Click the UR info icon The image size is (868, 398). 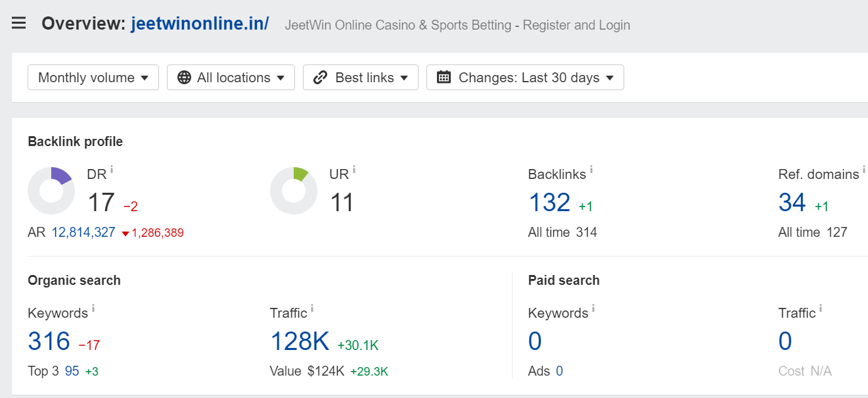pyautogui.click(x=354, y=170)
